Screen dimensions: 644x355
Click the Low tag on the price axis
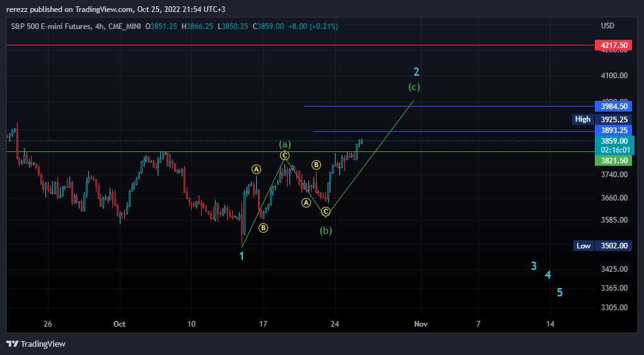click(x=583, y=246)
